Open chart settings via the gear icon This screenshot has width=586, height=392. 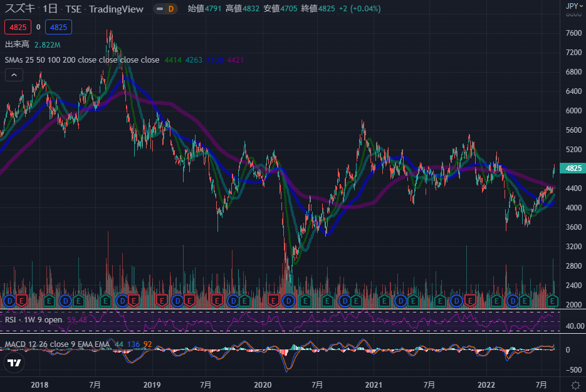coord(575,384)
